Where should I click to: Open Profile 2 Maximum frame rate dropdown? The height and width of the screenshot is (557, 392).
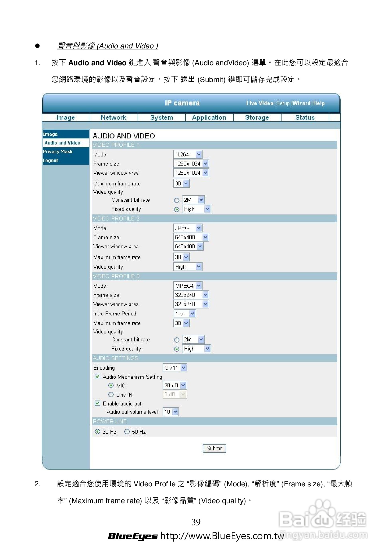pos(181,257)
